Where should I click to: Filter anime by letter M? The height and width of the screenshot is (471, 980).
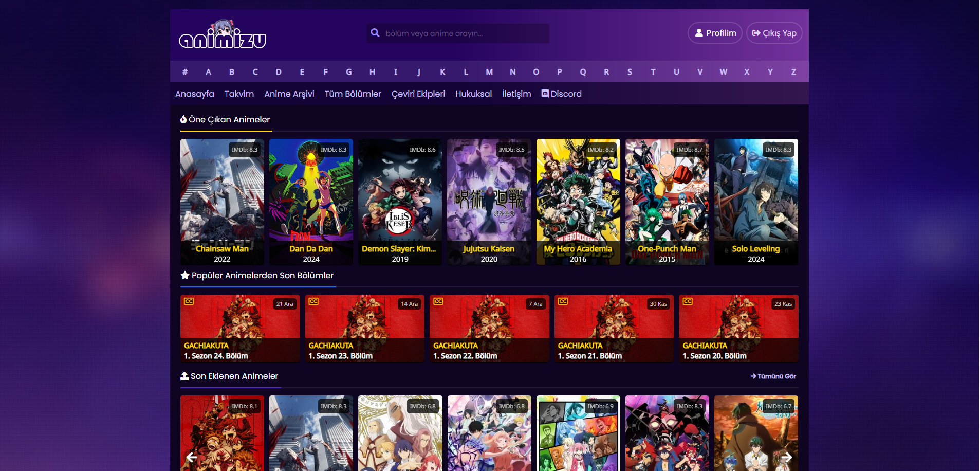pyautogui.click(x=489, y=72)
